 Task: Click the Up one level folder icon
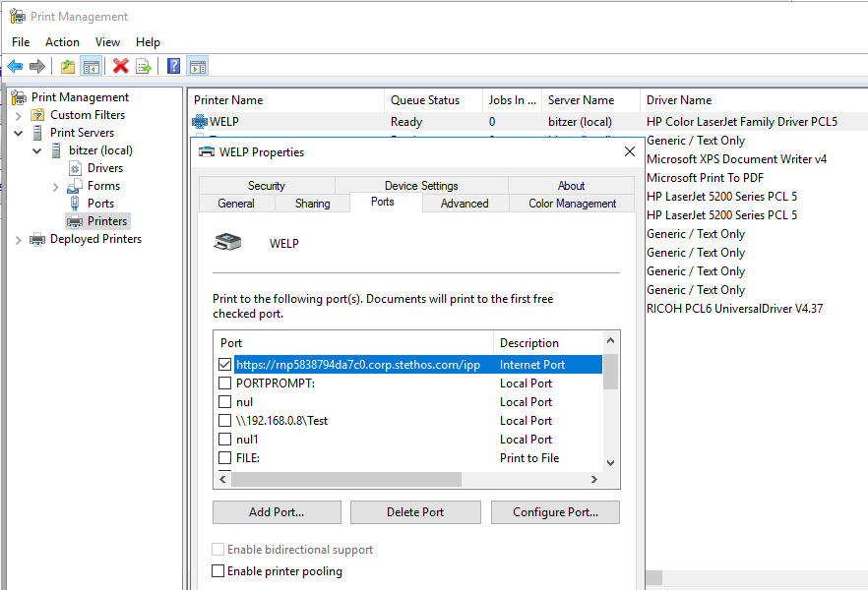67,66
